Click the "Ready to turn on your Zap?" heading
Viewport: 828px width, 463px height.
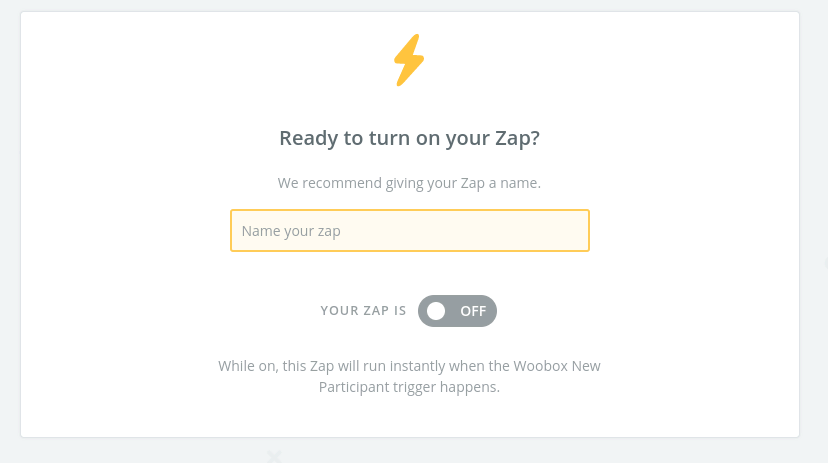tap(409, 138)
